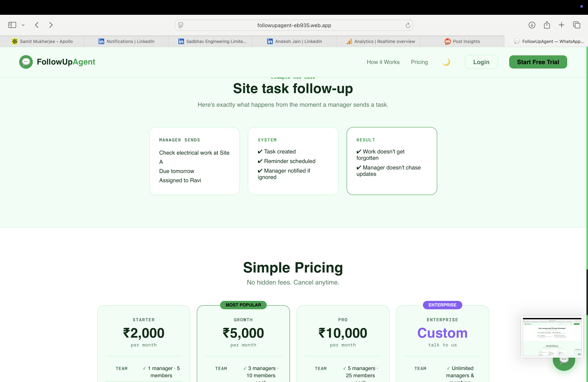The width and height of the screenshot is (588, 382).
Task: Switch to Notifications | LinkedIn tab
Action: tap(126, 42)
